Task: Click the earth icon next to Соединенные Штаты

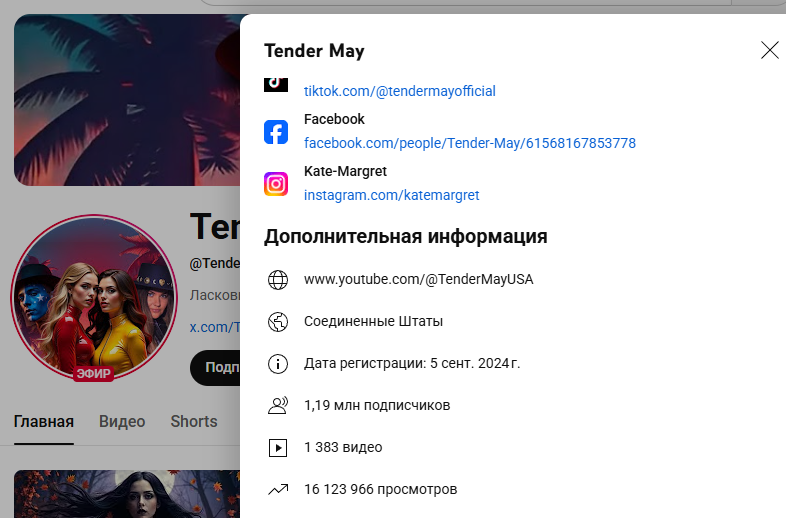Action: pyautogui.click(x=278, y=322)
